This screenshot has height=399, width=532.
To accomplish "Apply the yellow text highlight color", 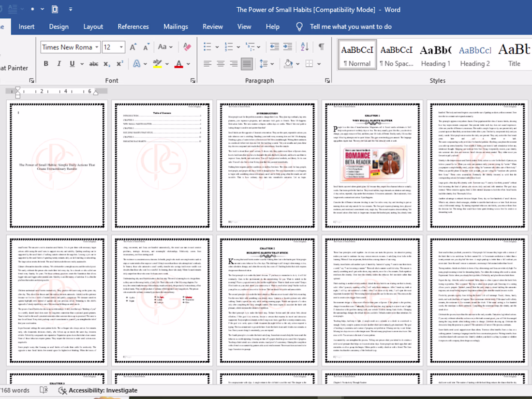I will [x=157, y=63].
